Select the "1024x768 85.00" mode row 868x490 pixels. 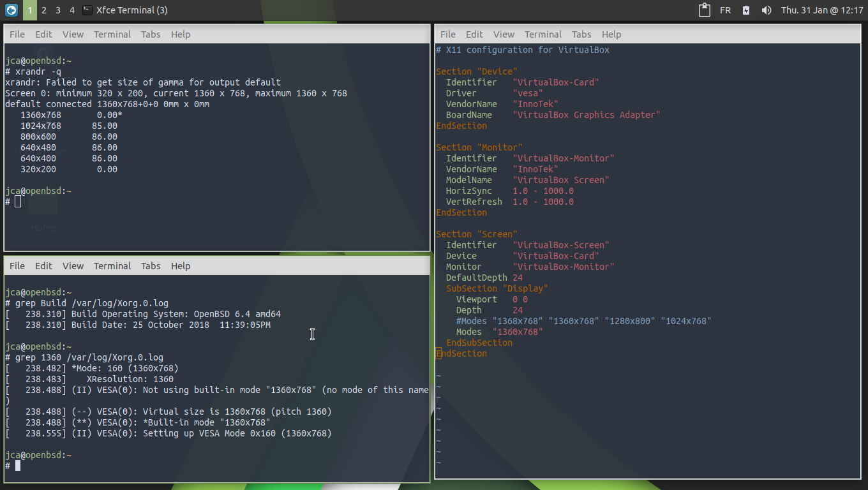click(69, 126)
